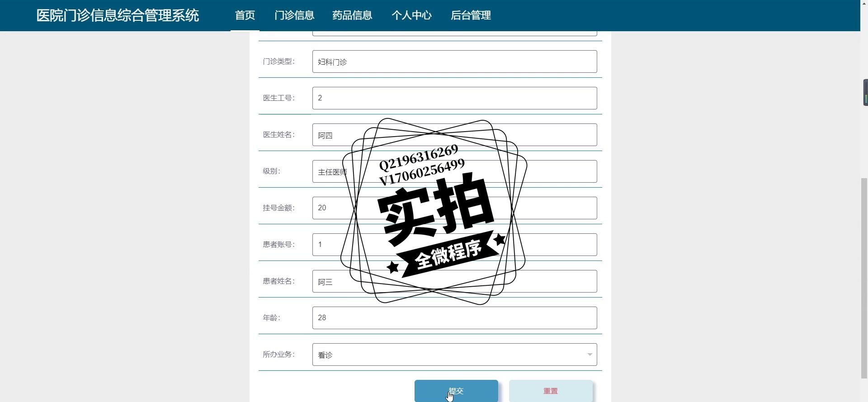868x402 pixels.
Task: Submit the form with 提交 button
Action: pyautogui.click(x=456, y=391)
